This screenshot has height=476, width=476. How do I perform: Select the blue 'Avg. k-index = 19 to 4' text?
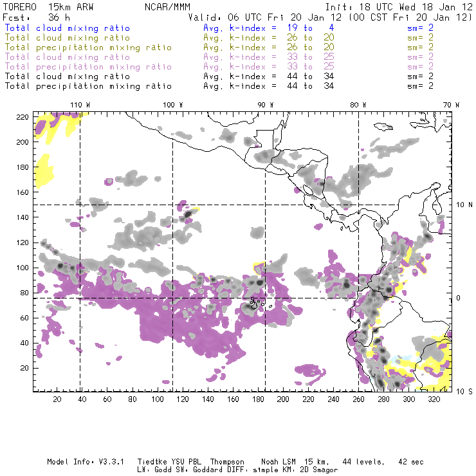click(269, 28)
